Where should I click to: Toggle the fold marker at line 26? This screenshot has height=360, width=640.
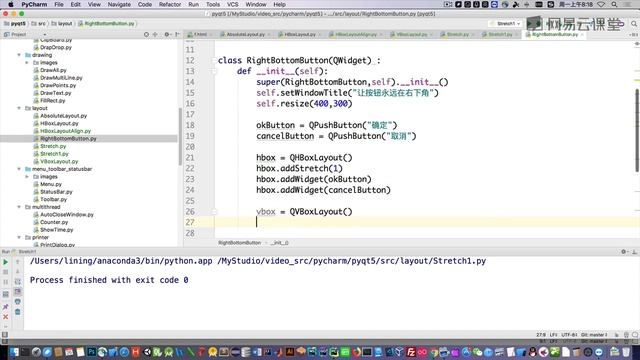coord(214,211)
